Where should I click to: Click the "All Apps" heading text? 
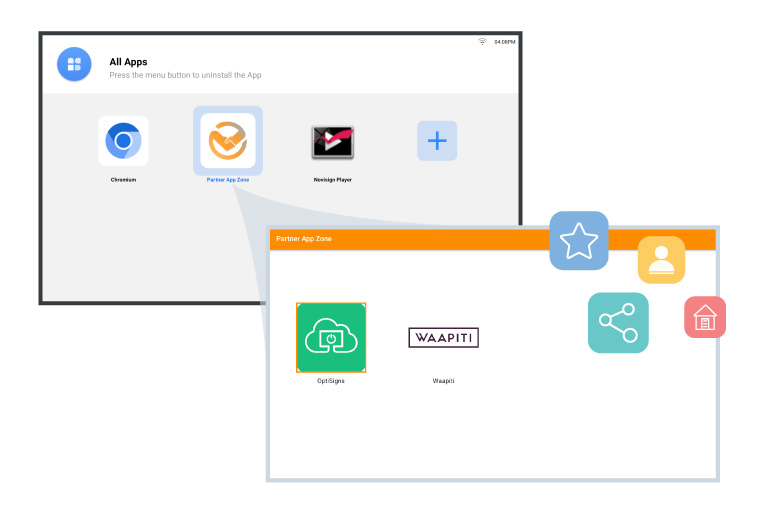click(x=128, y=62)
